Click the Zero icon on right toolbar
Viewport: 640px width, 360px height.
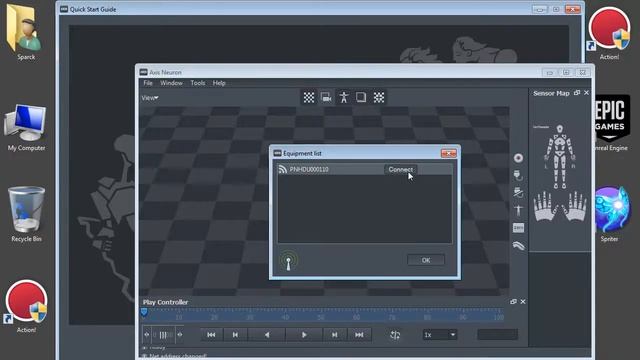coord(518,228)
